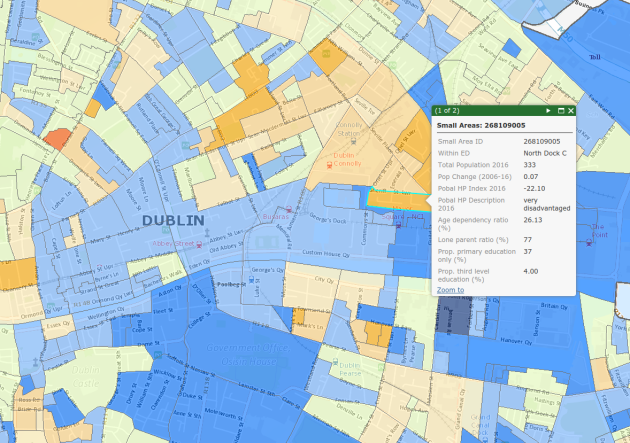Image resolution: width=630 pixels, height=443 pixels.
Task: Click the DUBLIN city label
Action: pyautogui.click(x=173, y=219)
